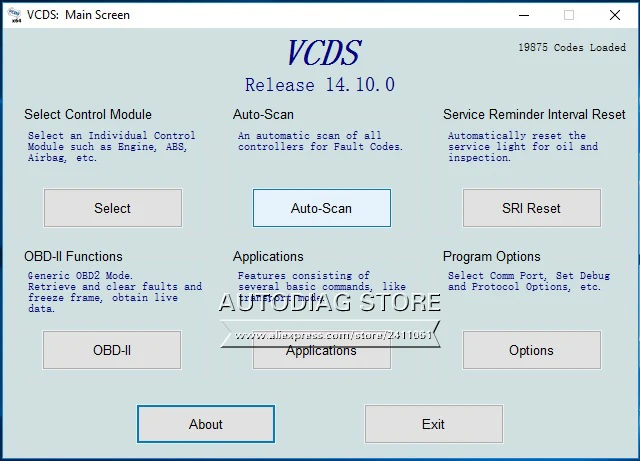Click 'An automatic scan of all controllers' description

click(x=320, y=141)
